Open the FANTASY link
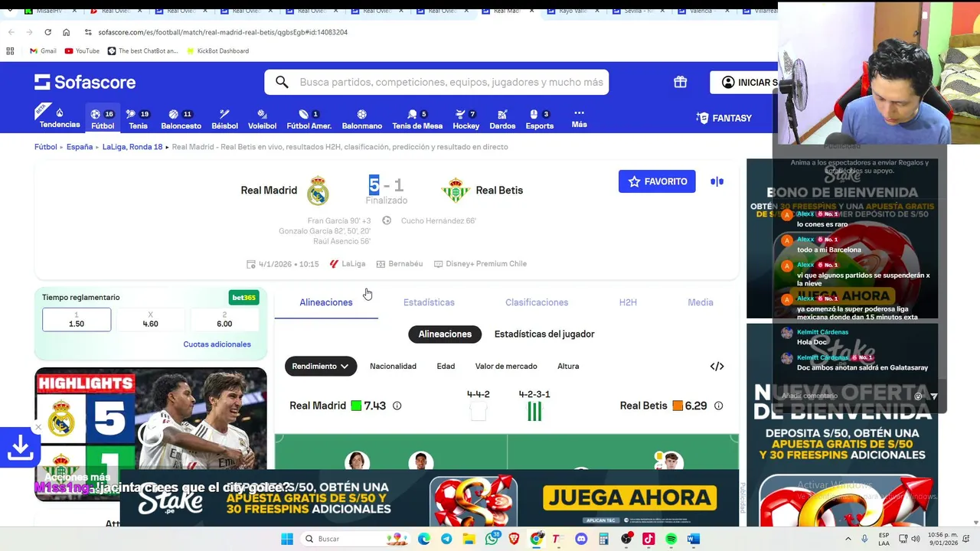 (x=724, y=118)
